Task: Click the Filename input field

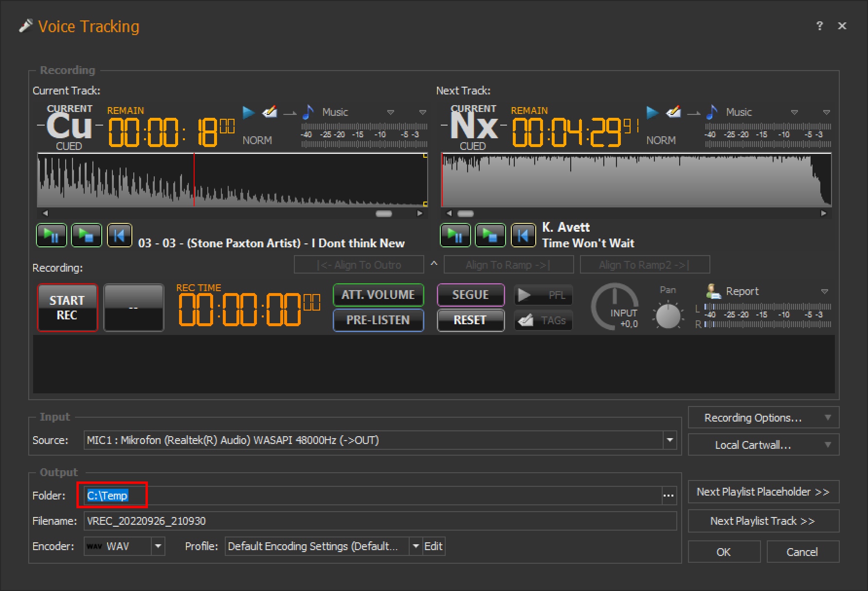Action: [380, 521]
